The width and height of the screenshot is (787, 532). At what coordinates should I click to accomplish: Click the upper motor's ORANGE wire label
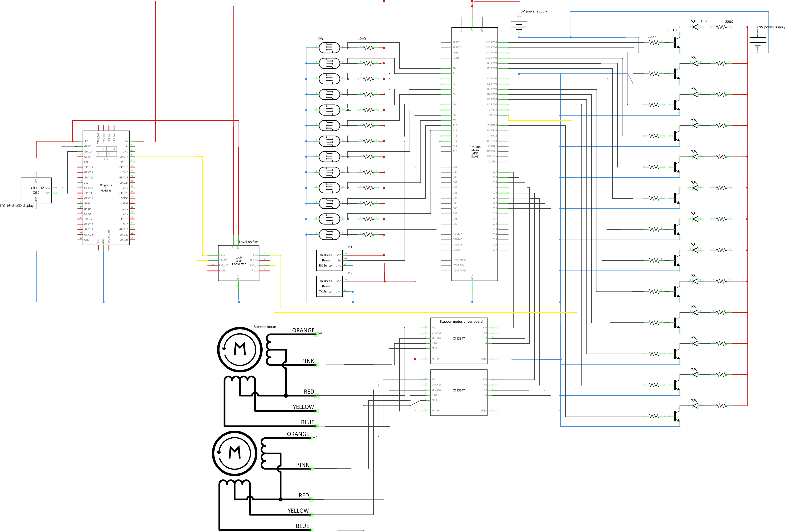click(303, 330)
